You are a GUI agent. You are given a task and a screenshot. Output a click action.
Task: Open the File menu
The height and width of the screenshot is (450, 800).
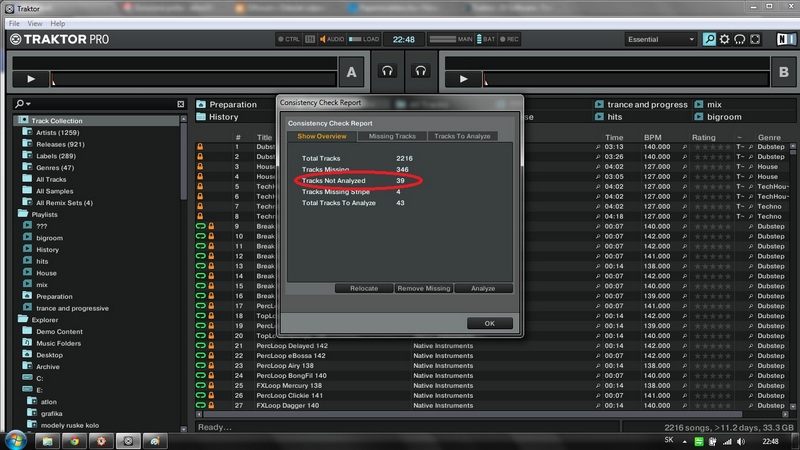click(14, 22)
